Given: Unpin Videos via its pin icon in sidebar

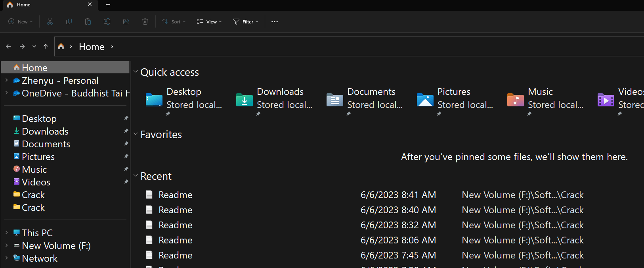Looking at the screenshot, I should pos(126,181).
